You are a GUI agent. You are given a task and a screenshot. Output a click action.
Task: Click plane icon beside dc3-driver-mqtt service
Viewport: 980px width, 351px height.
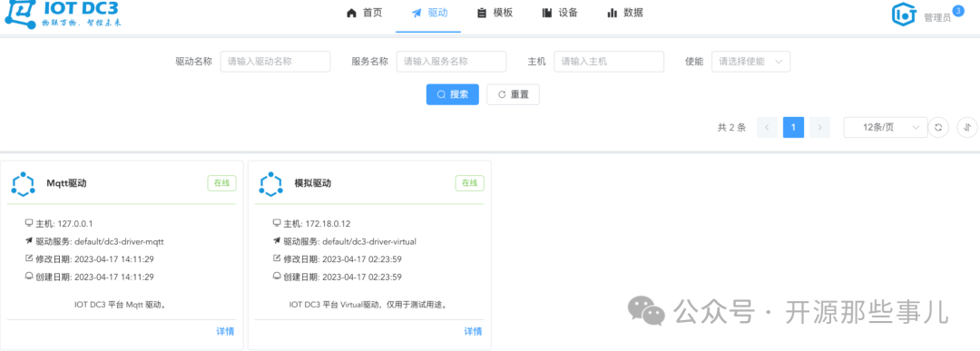tap(29, 241)
